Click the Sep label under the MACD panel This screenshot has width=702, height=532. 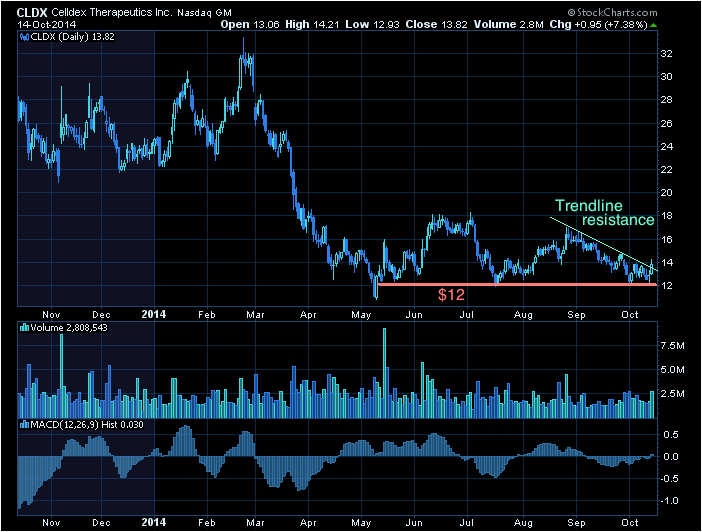(x=576, y=523)
